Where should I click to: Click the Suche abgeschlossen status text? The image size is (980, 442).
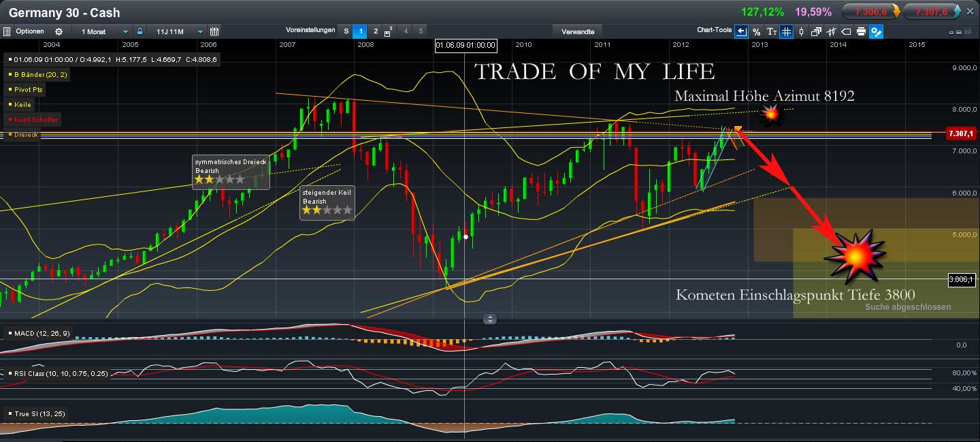pyautogui.click(x=908, y=307)
